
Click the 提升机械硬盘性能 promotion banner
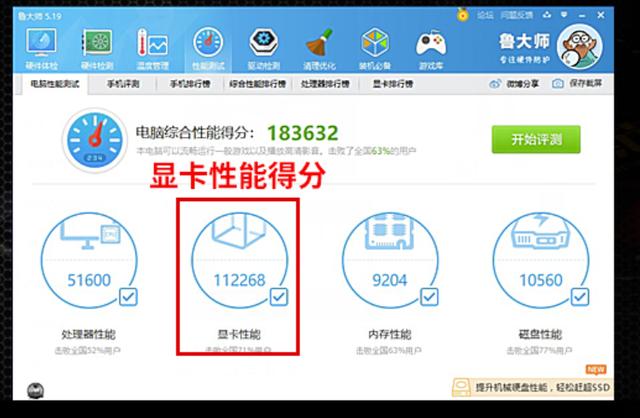[532, 387]
